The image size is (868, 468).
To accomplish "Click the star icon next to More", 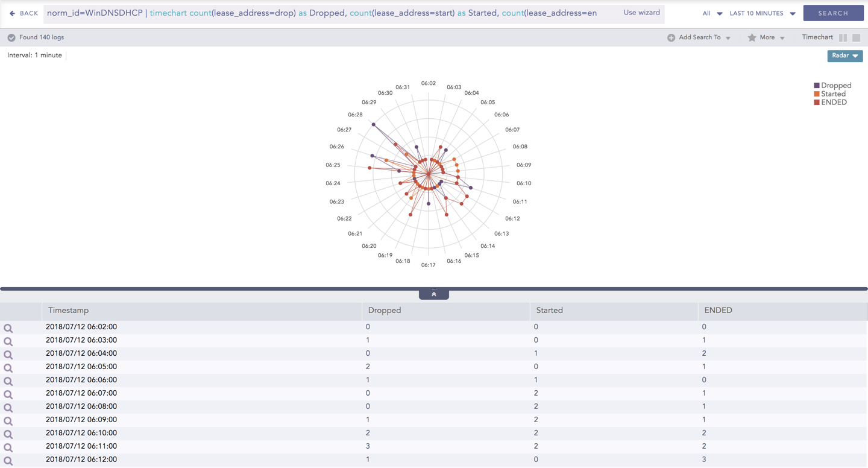I will click(752, 37).
